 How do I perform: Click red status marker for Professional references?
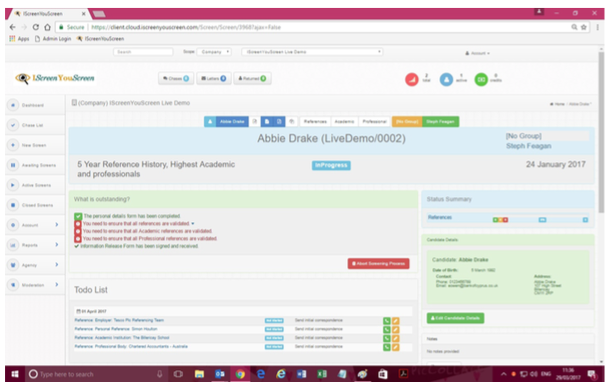(x=78, y=238)
